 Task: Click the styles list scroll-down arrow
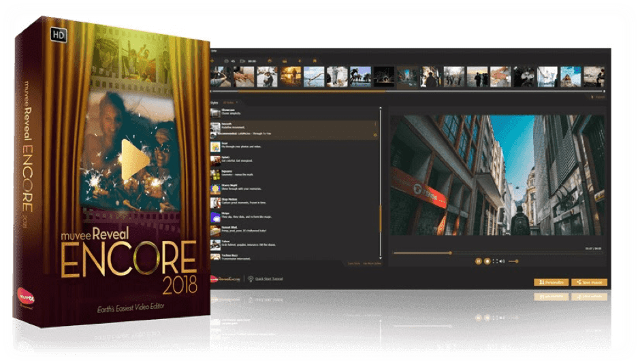381,258
